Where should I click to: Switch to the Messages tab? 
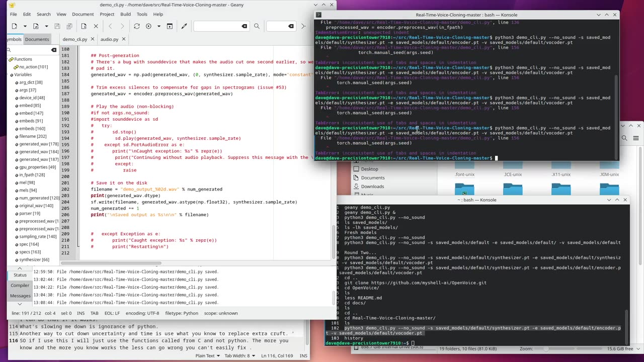(x=20, y=296)
